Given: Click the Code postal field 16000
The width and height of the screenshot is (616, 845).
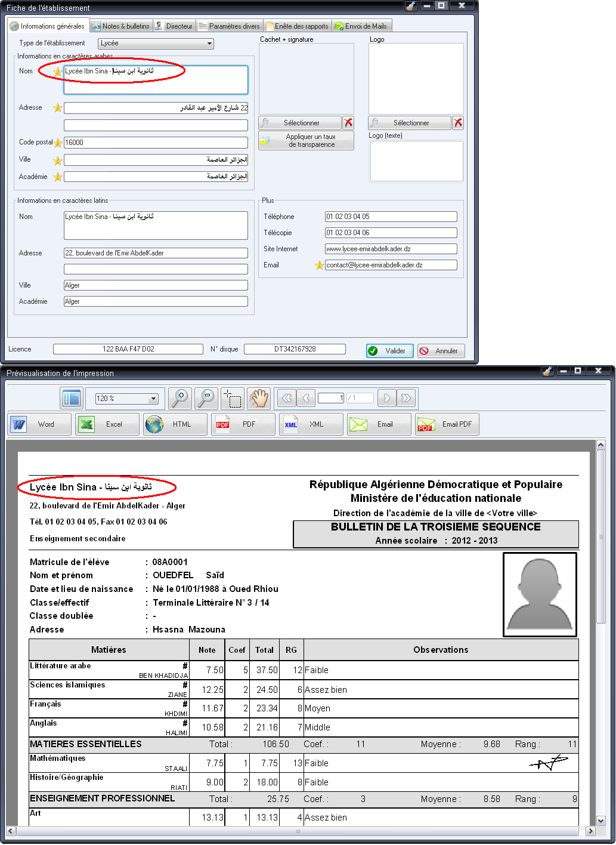Looking at the screenshot, I should (x=156, y=143).
